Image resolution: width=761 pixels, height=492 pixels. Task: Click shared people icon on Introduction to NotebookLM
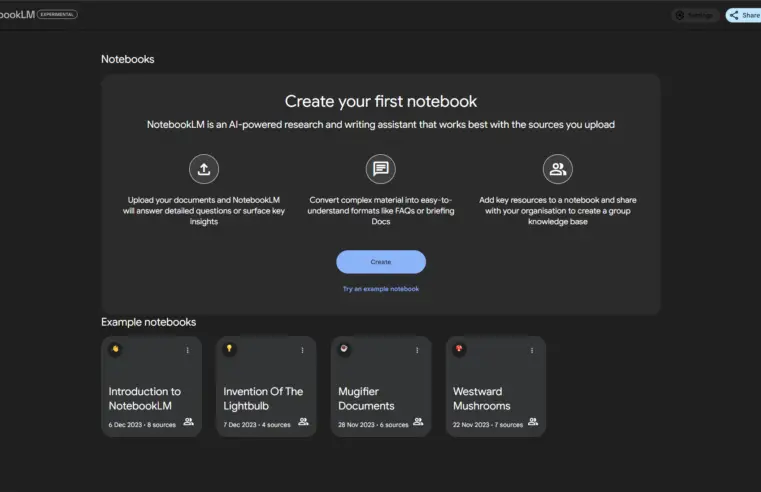coord(188,422)
